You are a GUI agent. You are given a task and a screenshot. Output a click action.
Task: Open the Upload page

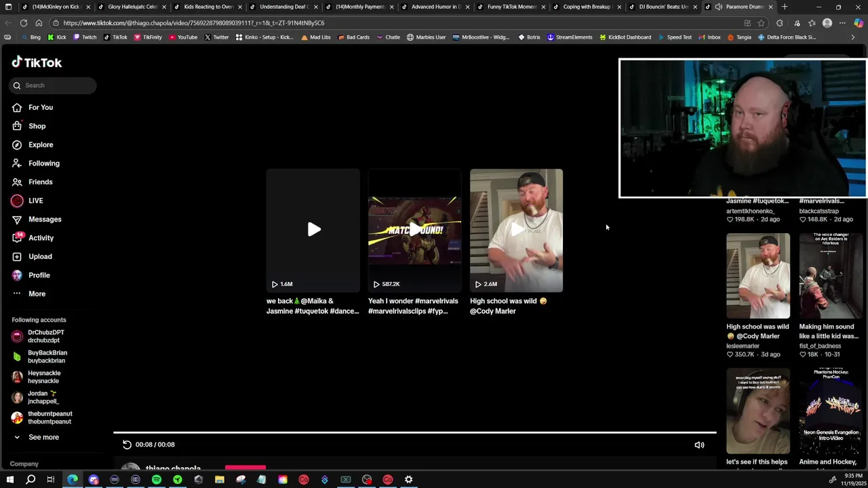(x=40, y=256)
